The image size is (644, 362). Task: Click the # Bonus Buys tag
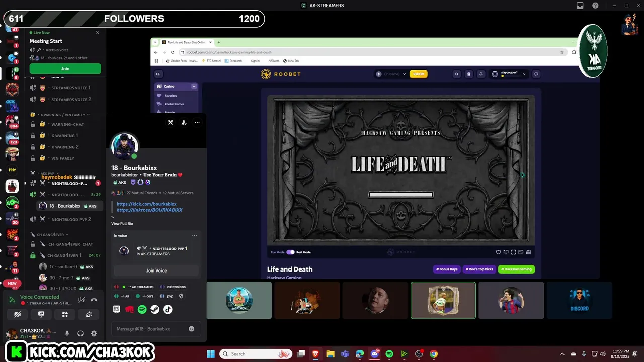[447, 269]
